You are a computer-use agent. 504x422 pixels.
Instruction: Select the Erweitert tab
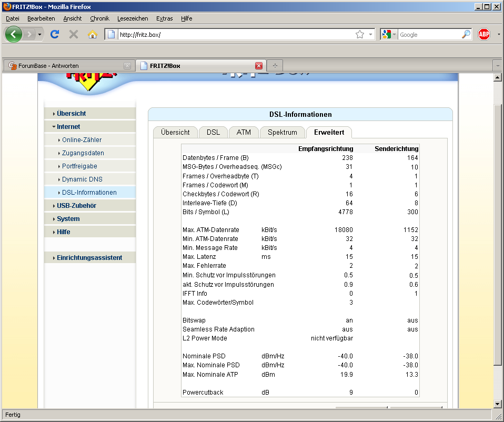[329, 133]
